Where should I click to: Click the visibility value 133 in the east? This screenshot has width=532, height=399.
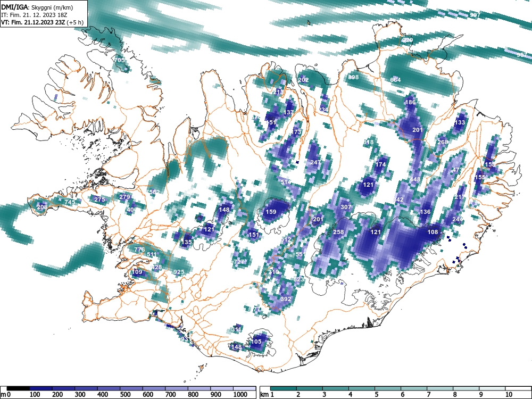[460, 122]
